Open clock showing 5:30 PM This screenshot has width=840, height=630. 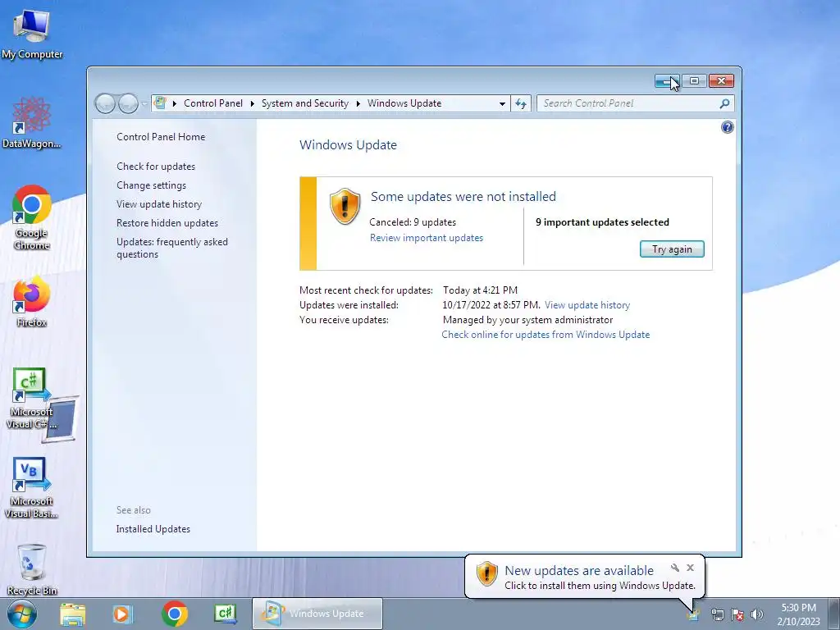[798, 614]
